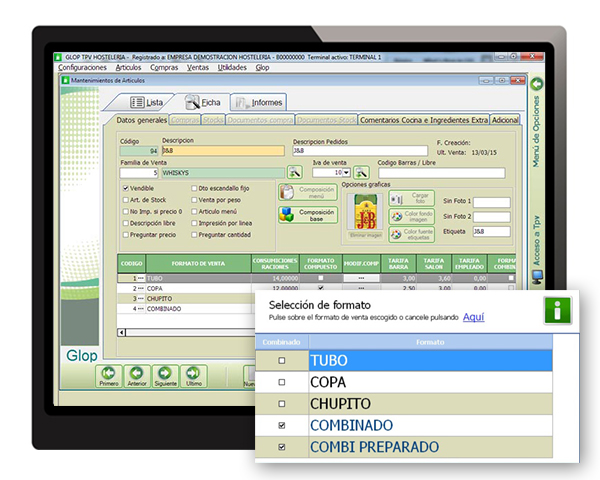Screen dimensions: 600x480
Task: Click the Iva de venta search icon
Action: (x=361, y=172)
